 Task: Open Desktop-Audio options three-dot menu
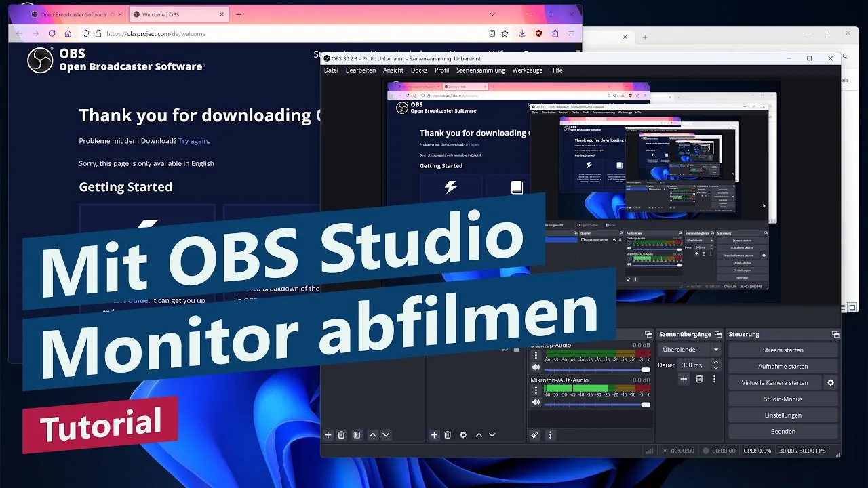536,356
